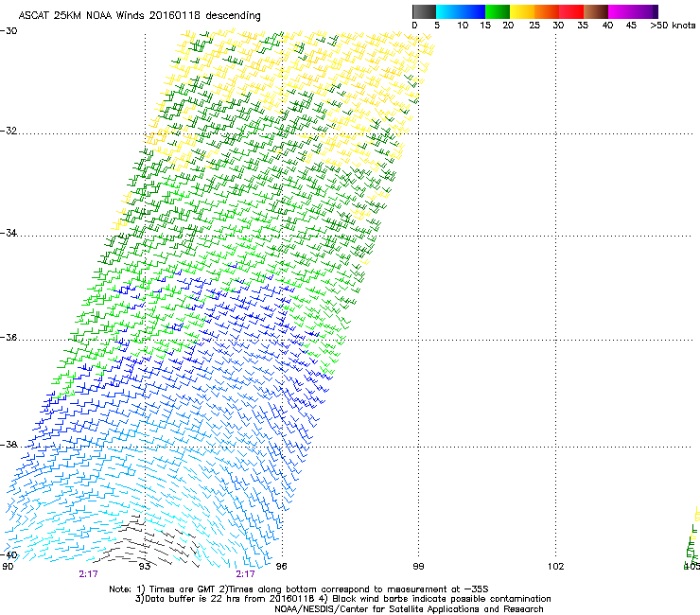Click the longitude label 93
This screenshot has height=615, width=700.
click(x=145, y=567)
